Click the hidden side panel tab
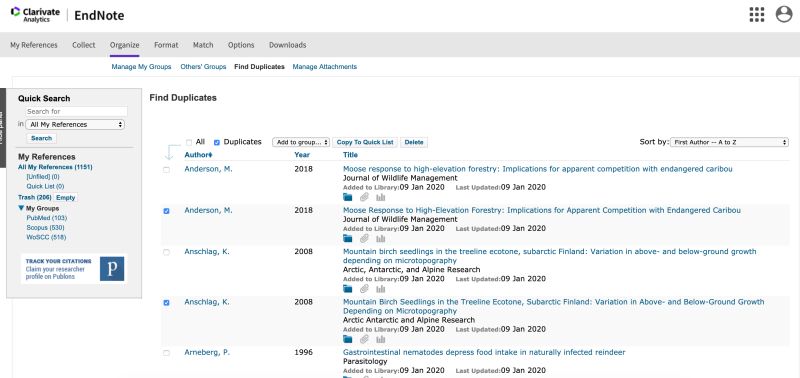The height and width of the screenshot is (378, 800). [3, 128]
